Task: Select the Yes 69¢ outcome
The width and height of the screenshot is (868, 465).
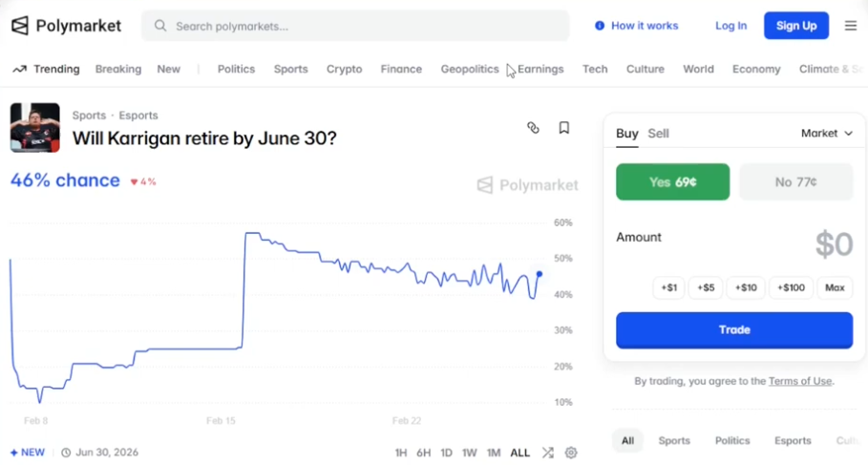Action: tap(672, 181)
